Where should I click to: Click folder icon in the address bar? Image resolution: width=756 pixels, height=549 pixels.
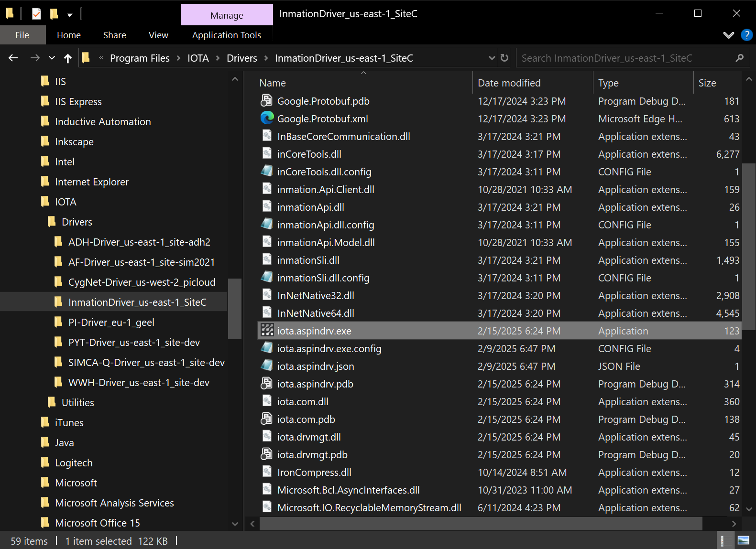(86, 58)
